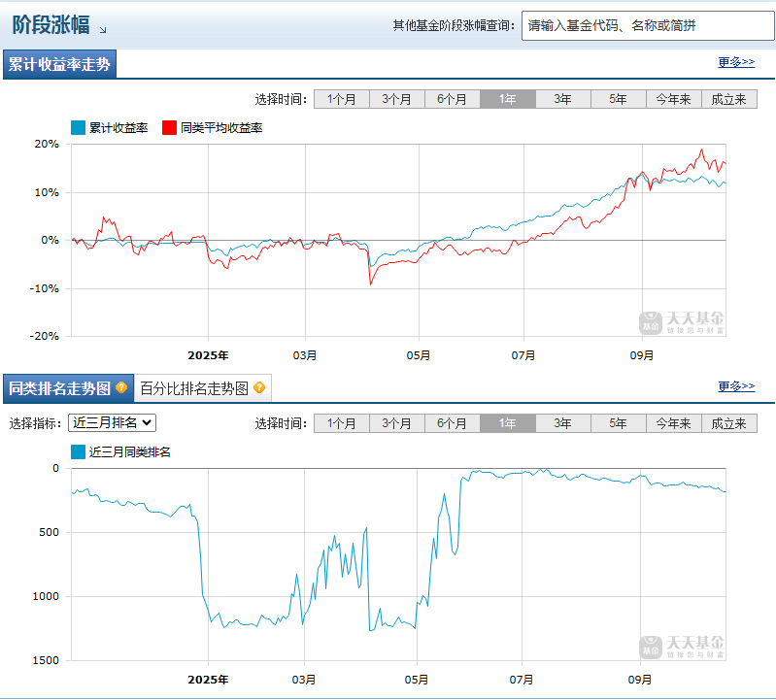Click the 1500 axis label on ranking chart
Image resolution: width=776 pixels, height=700 pixels.
(46, 660)
